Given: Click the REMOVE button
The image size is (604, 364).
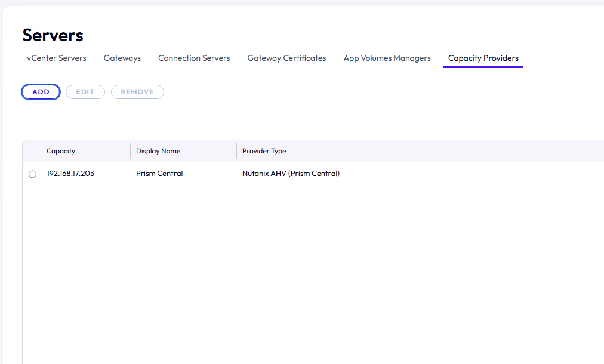Looking at the screenshot, I should click(137, 92).
